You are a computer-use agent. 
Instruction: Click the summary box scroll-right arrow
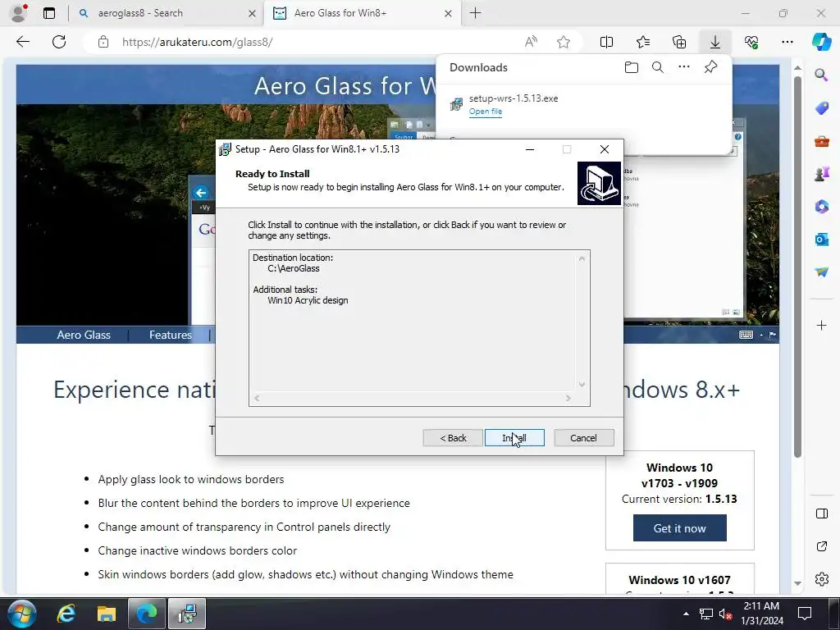[568, 398]
